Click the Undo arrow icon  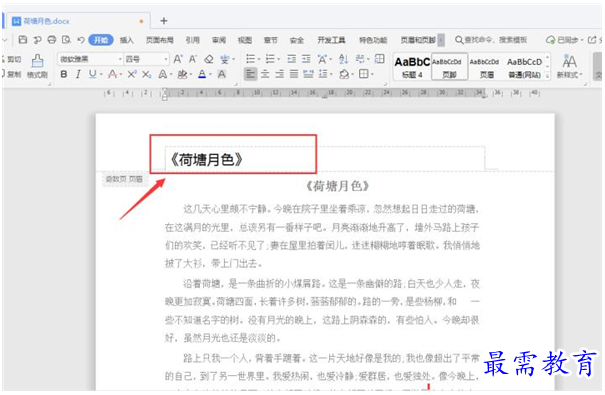[81, 40]
